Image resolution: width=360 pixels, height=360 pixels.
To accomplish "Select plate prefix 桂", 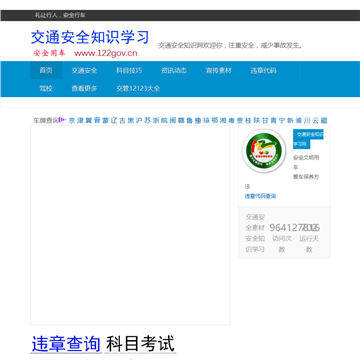I will click(x=248, y=120).
